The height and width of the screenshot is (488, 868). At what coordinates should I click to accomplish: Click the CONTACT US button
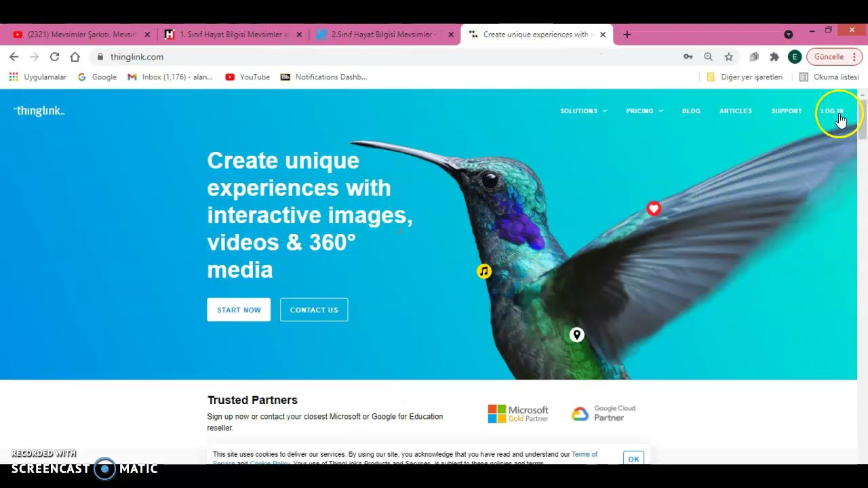pyautogui.click(x=314, y=310)
